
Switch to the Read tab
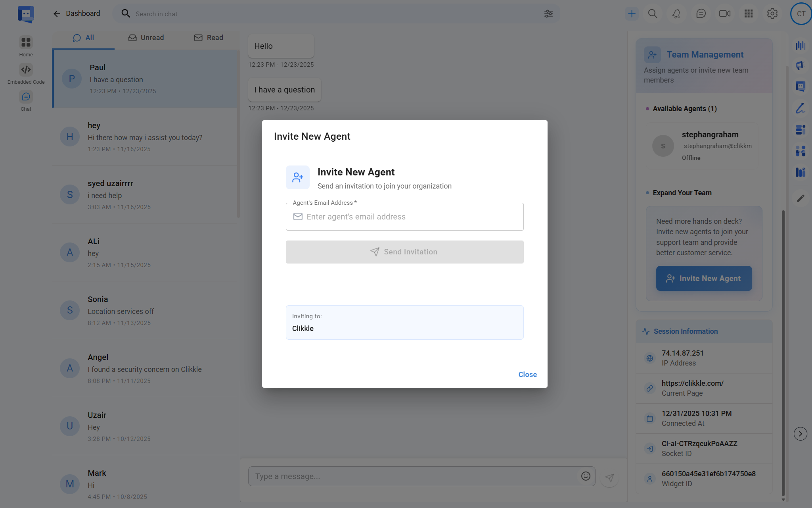(x=209, y=38)
